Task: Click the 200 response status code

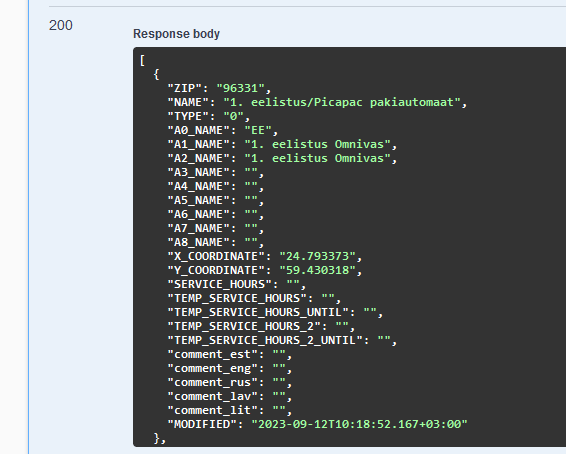Action: (61, 26)
